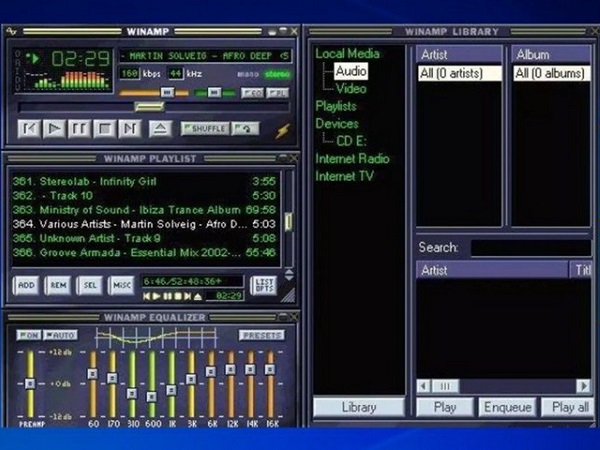Adjust the balance slider
600x450 pixels.
(214, 92)
